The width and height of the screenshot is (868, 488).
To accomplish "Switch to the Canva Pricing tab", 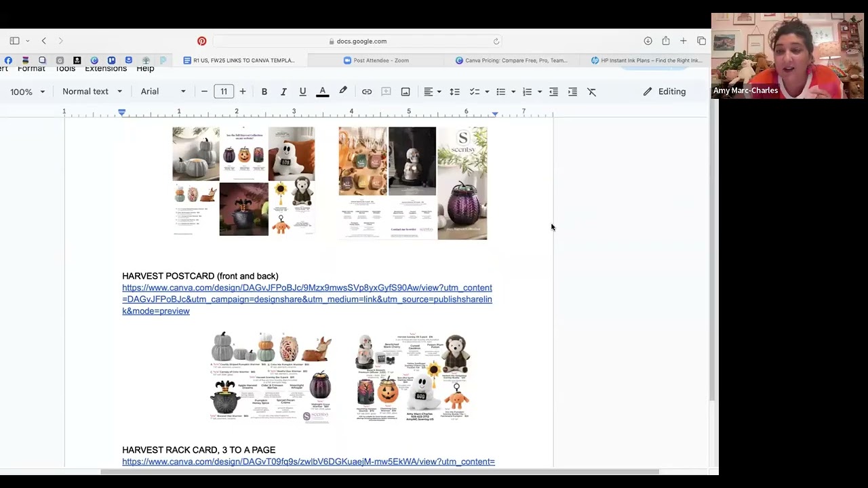I will [511, 60].
